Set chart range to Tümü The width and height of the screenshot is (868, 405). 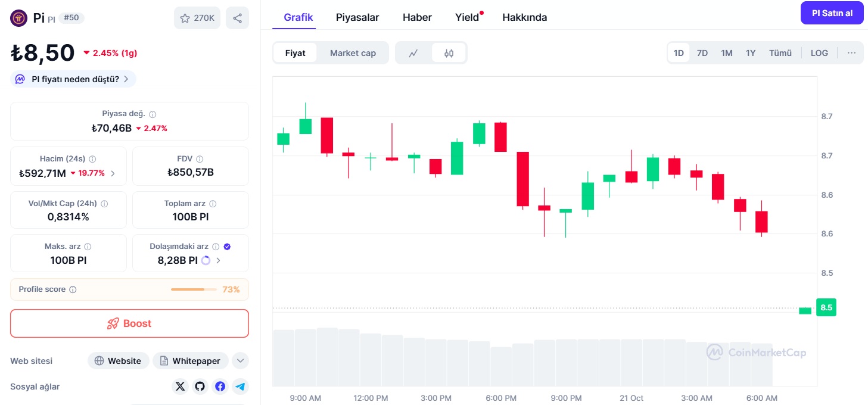[x=780, y=53]
